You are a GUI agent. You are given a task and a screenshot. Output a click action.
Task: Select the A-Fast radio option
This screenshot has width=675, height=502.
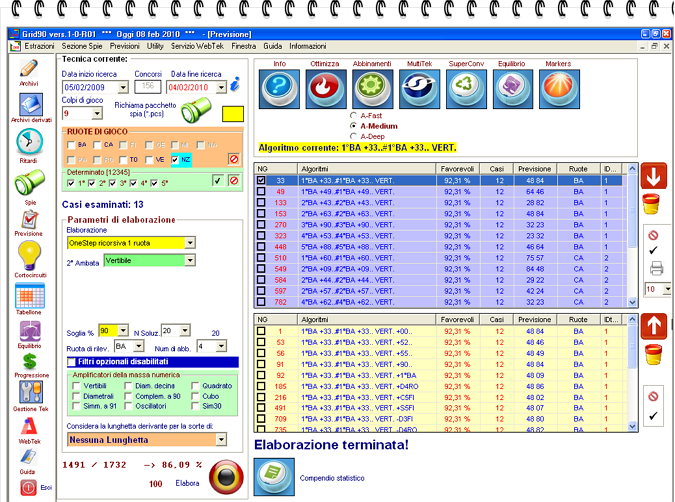[x=353, y=115]
